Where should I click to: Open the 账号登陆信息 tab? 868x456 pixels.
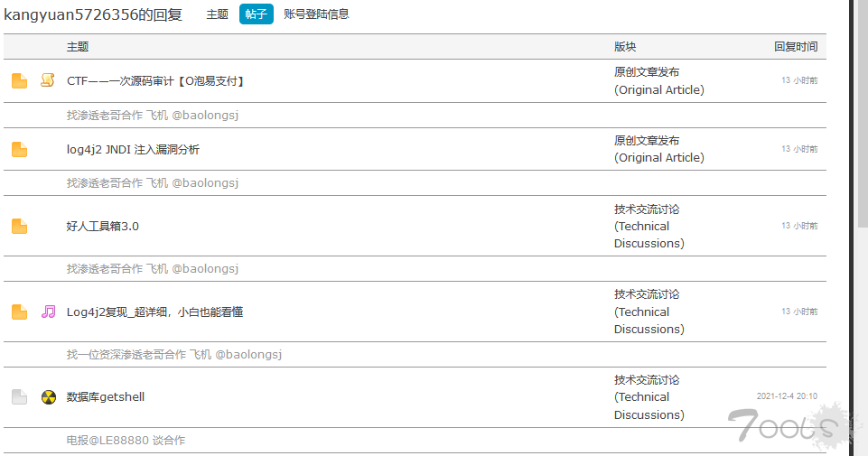click(316, 14)
